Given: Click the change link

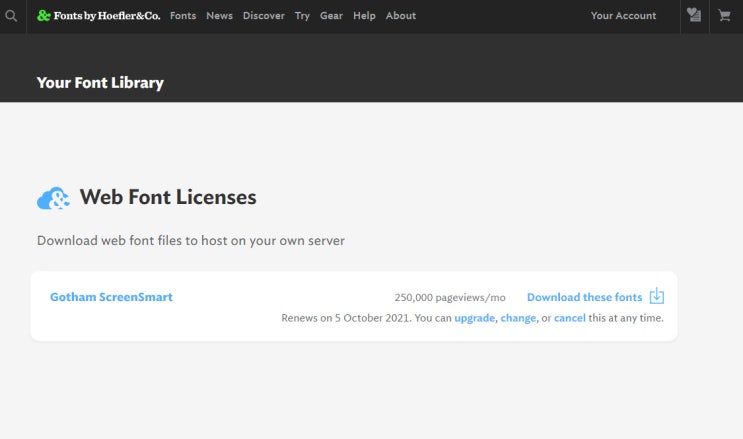Looking at the screenshot, I should [518, 318].
